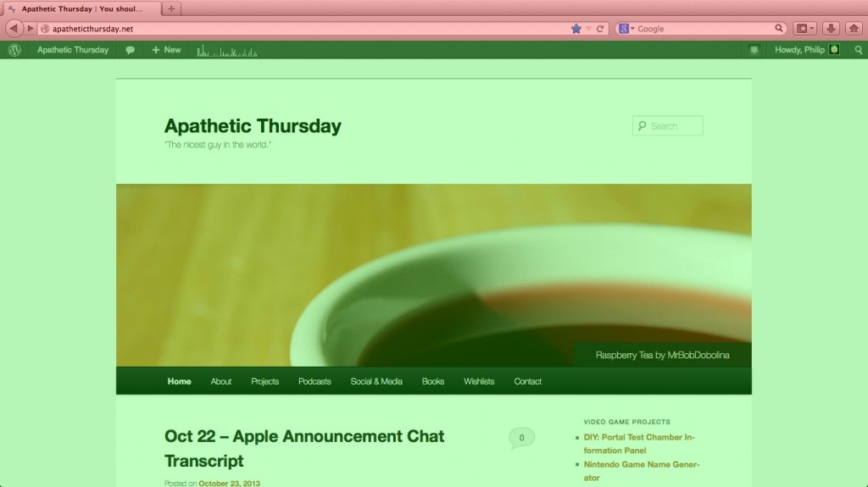Open Oct 22 Apple Announcement Chat Transcript post
The width and height of the screenshot is (868, 487).
coord(304,448)
